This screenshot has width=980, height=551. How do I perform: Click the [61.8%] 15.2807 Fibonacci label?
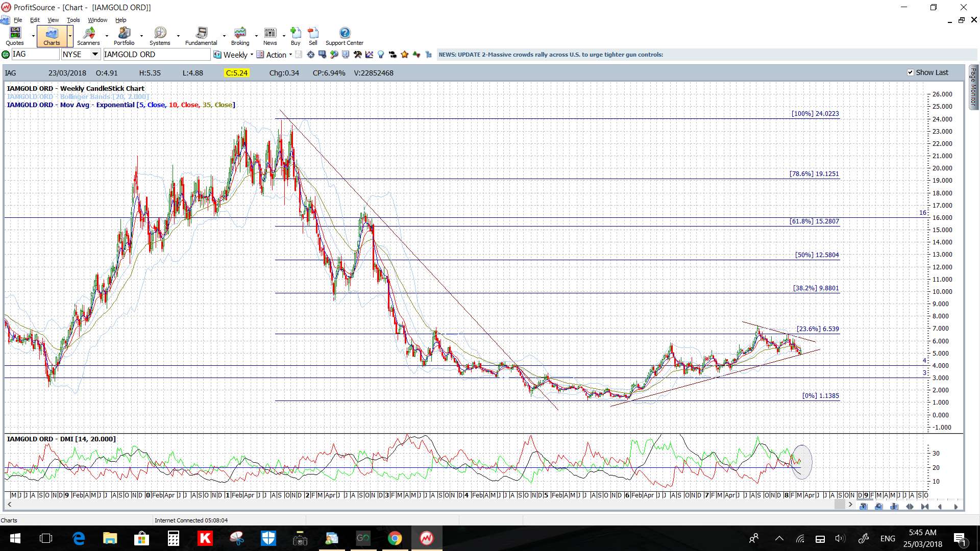click(x=814, y=221)
